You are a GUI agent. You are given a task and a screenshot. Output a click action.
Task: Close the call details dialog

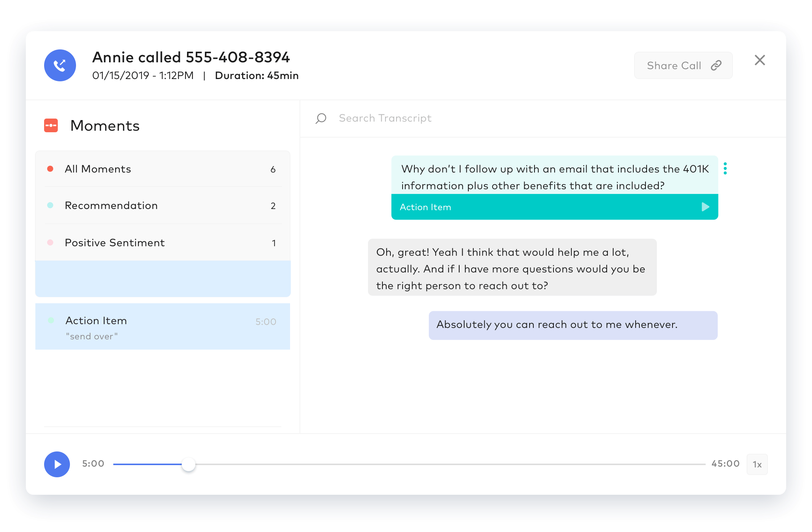760,60
